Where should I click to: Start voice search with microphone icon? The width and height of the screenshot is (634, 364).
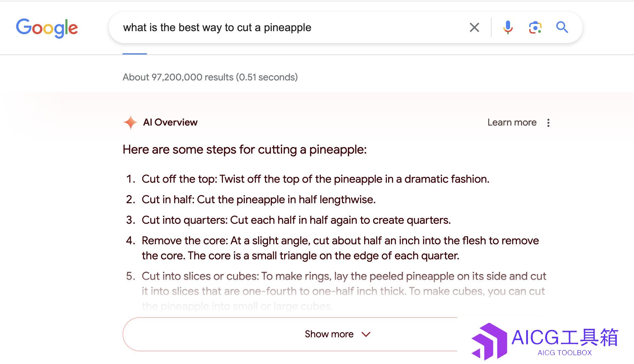(x=508, y=27)
